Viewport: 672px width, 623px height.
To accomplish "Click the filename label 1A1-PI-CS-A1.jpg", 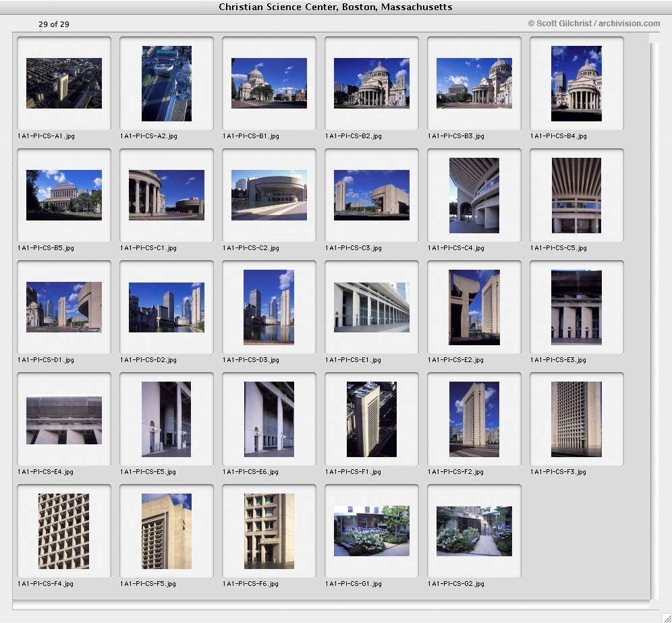I will (x=46, y=136).
